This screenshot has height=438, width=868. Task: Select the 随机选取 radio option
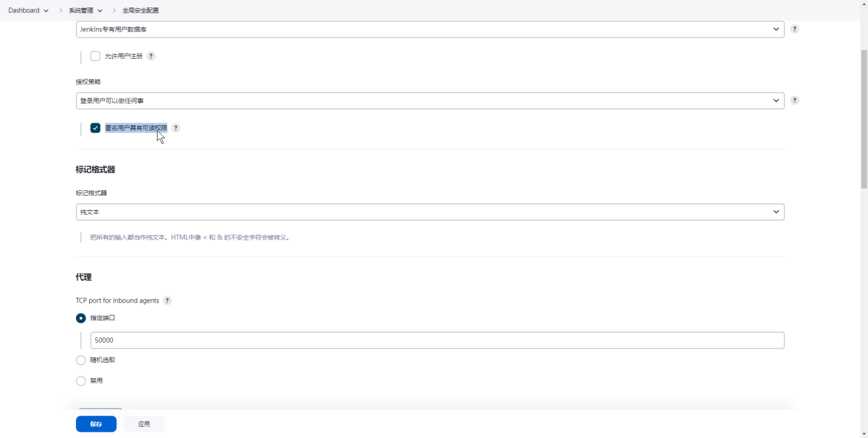pyautogui.click(x=81, y=360)
